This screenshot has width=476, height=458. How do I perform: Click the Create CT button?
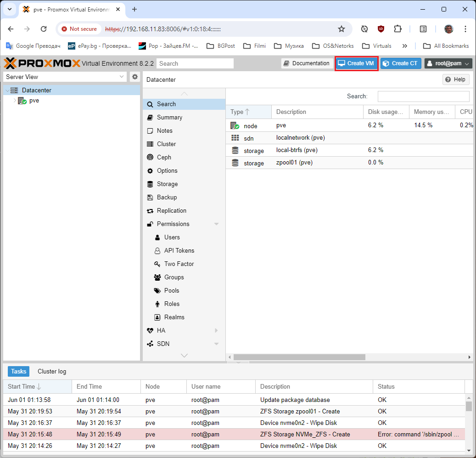[401, 63]
